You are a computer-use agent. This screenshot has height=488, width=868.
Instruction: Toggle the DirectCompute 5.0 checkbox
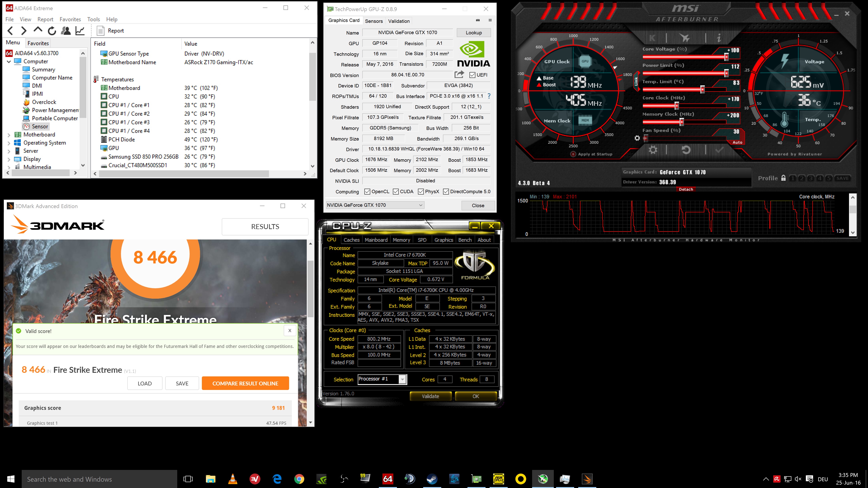pyautogui.click(x=446, y=192)
